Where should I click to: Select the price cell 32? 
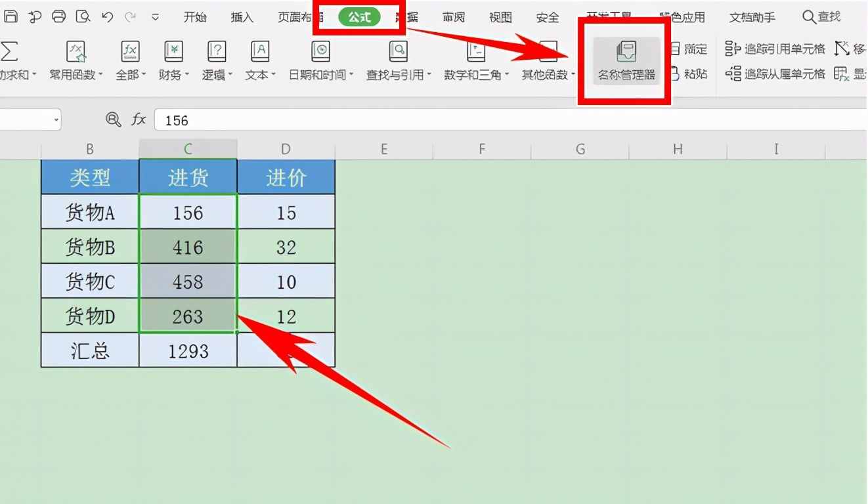[286, 247]
